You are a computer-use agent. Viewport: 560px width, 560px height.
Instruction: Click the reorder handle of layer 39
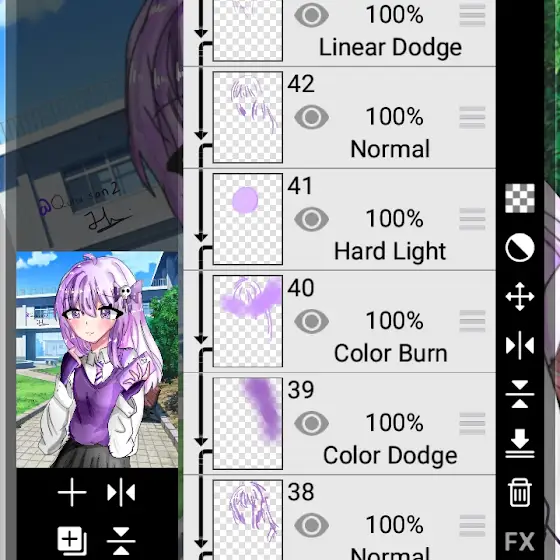tap(472, 424)
